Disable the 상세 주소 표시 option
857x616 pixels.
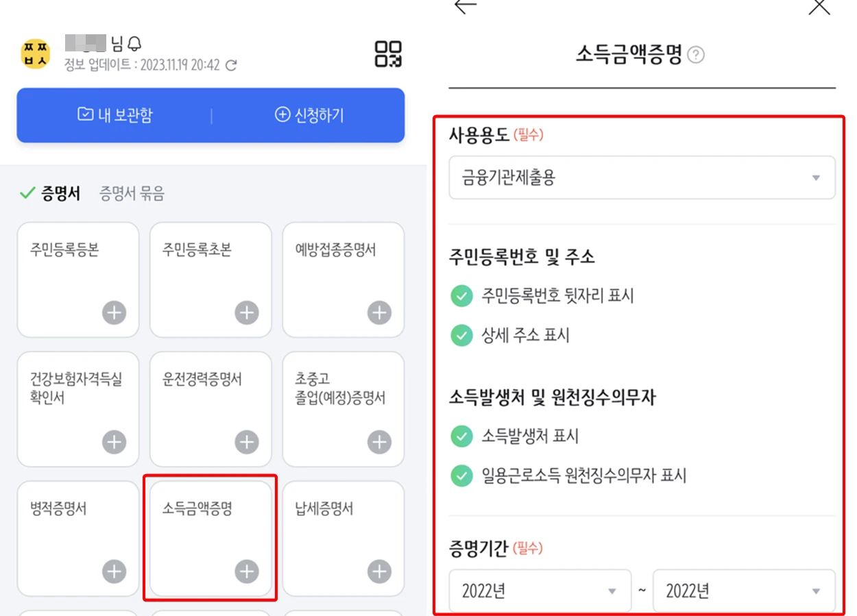(461, 335)
